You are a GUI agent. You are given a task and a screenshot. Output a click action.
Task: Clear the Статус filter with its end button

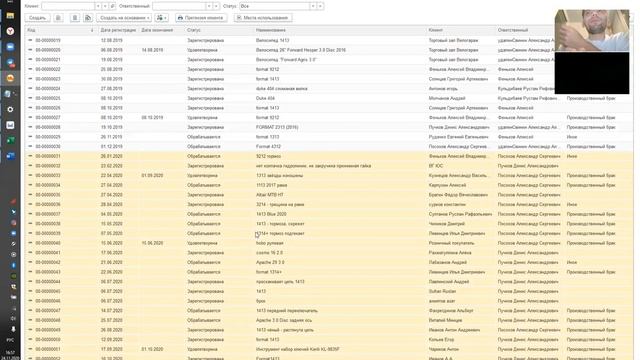(320, 6)
